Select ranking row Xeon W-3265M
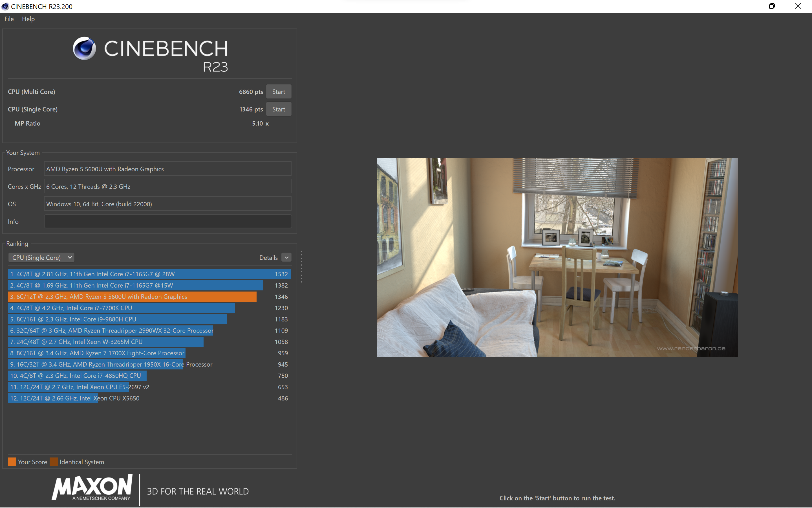The height and width of the screenshot is (508, 812). tap(149, 342)
